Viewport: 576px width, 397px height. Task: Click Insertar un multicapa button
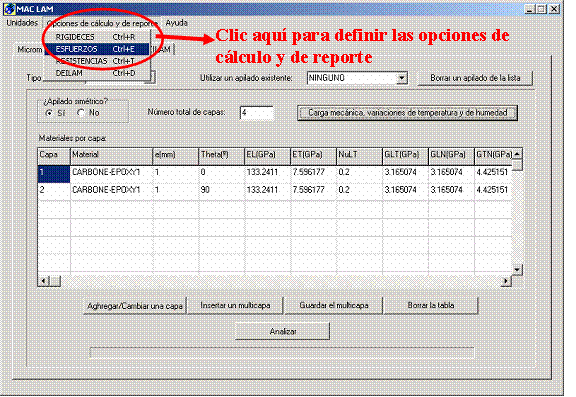[235, 306]
